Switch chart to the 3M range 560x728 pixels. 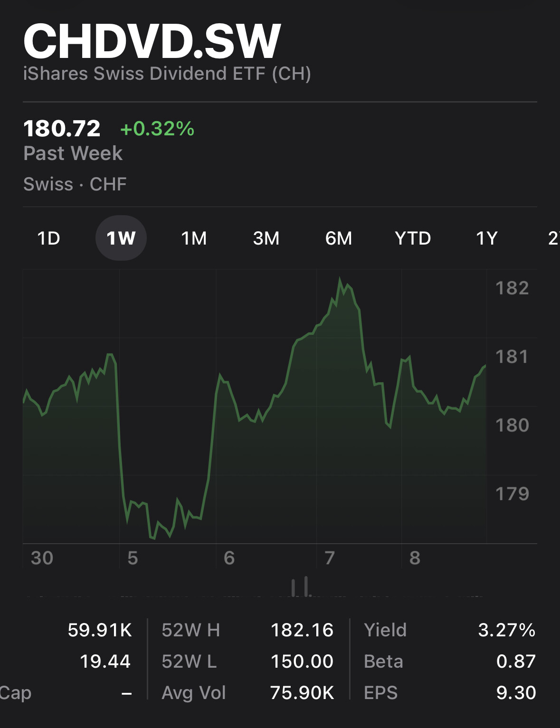point(266,238)
